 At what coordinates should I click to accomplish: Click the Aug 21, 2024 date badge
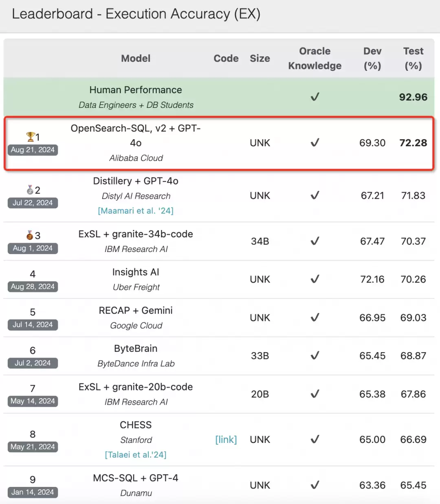(33, 150)
